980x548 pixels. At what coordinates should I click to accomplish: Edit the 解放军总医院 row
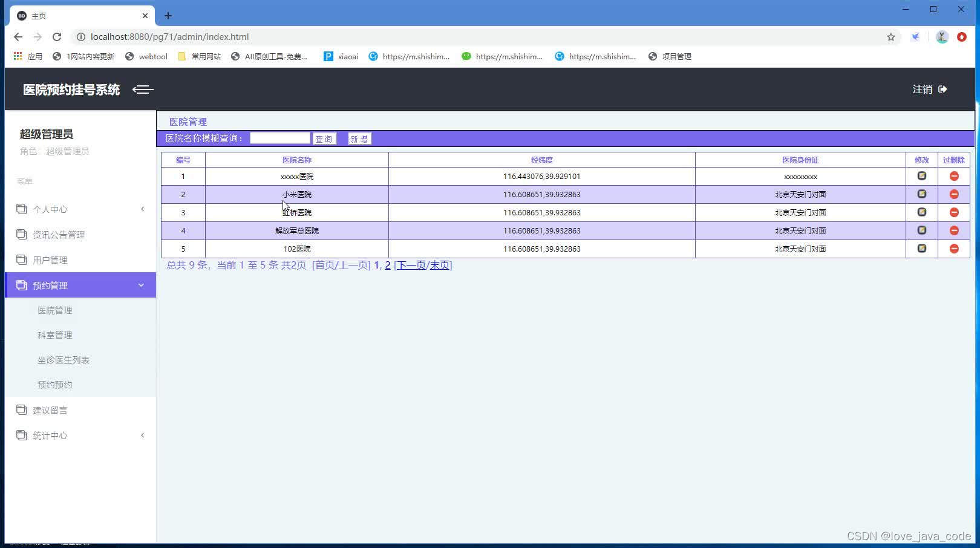pos(921,230)
